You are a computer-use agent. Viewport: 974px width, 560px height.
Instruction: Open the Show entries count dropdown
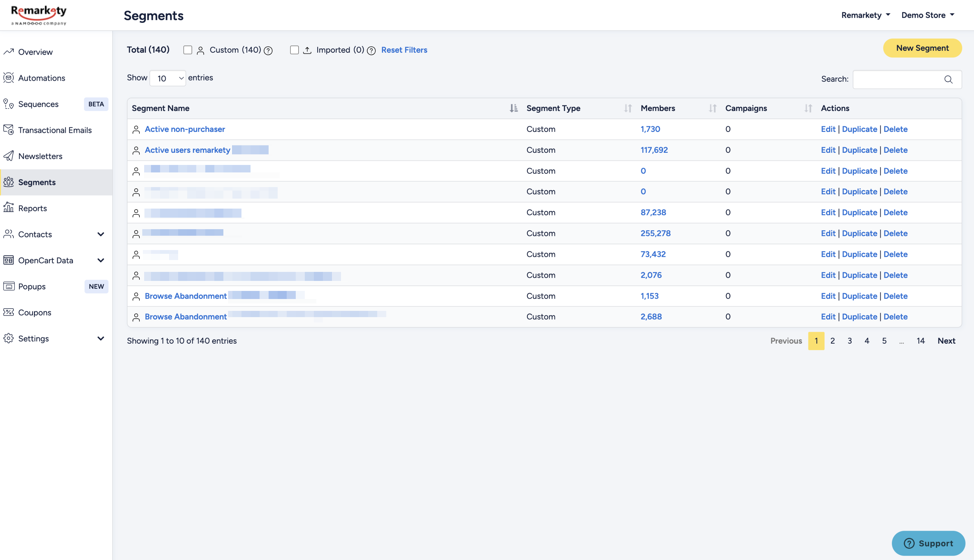tap(168, 78)
